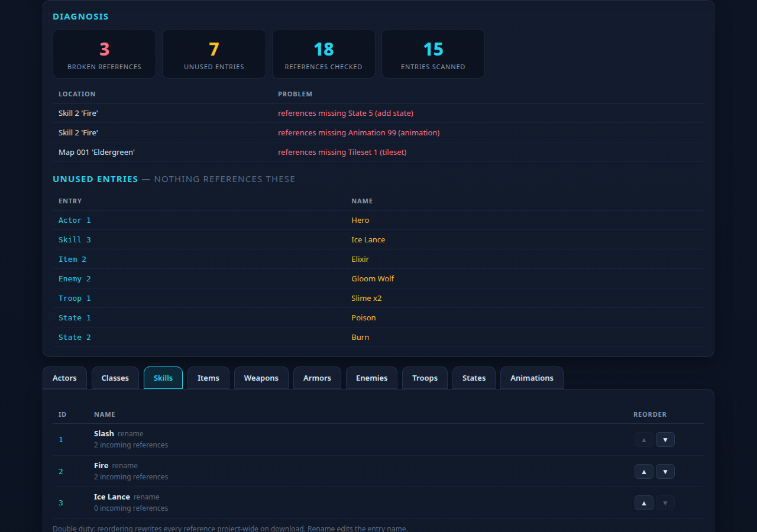Open the Weapons tab
Viewport: 757px width, 532px height.
[x=261, y=378]
